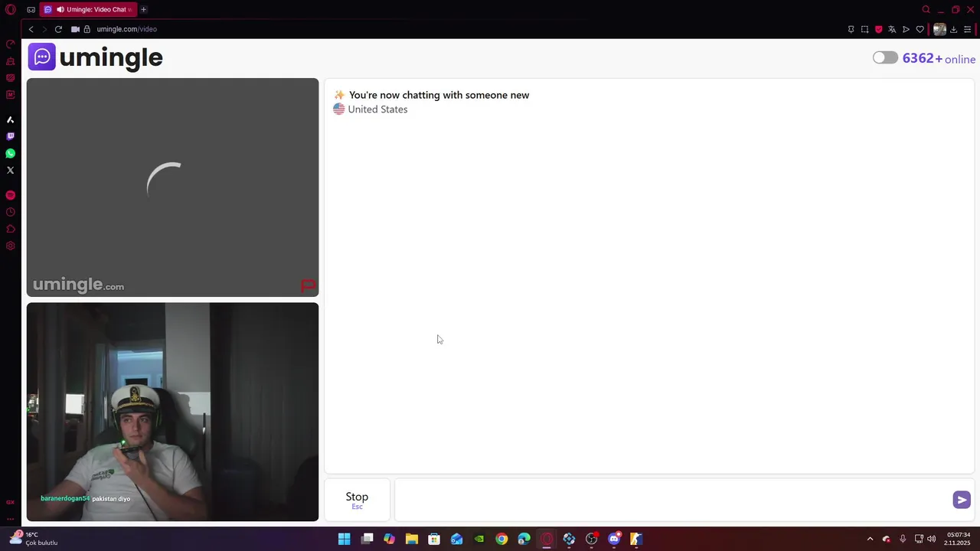980x551 pixels.
Task: Open page translation icon
Action: coord(892,29)
